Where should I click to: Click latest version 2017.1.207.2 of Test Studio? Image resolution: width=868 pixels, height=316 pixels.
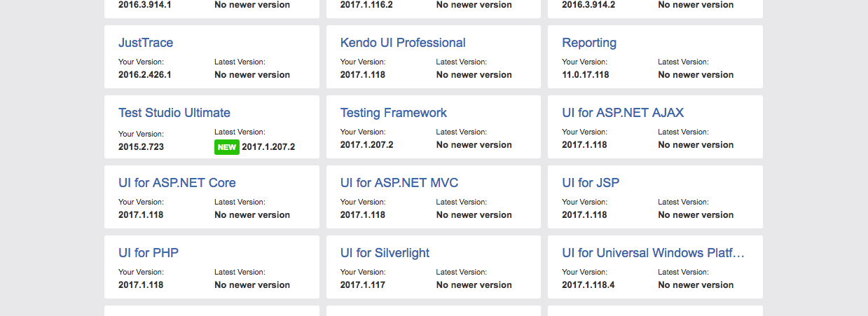click(x=268, y=147)
